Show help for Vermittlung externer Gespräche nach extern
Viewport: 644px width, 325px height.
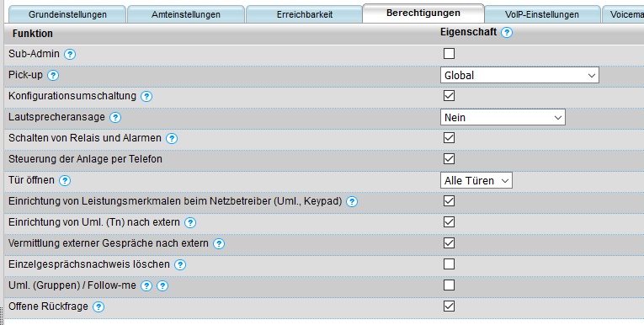(x=219, y=243)
